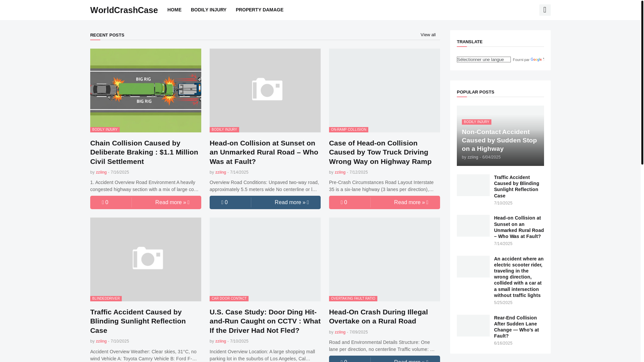This screenshot has width=644, height=362.
Task: Open placeholder image of Sunset collision post
Action: [265, 90]
